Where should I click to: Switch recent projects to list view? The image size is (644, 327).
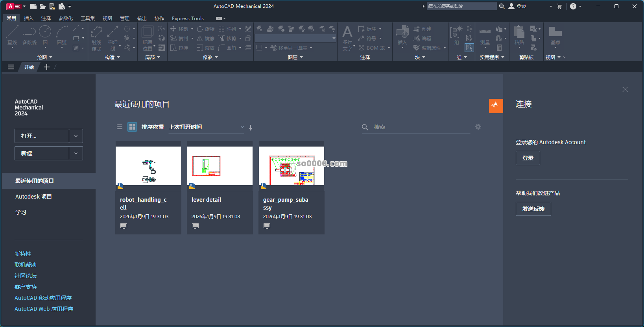[x=120, y=127]
